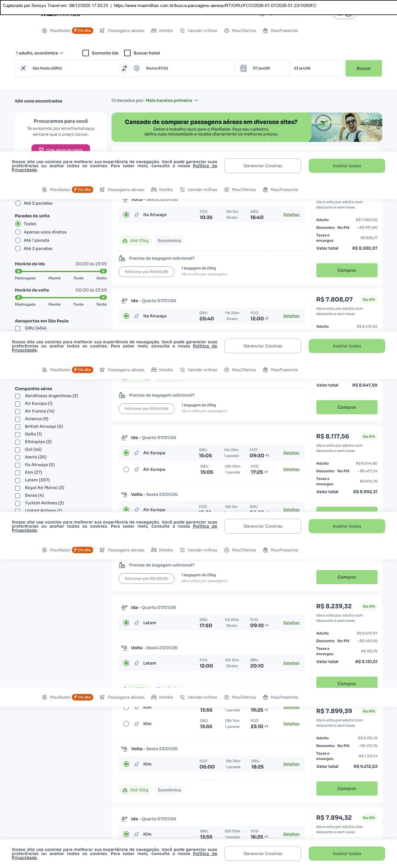Click the MaxOfertas icon in top menu
Screen dimensions: 397x868
coord(227,31)
